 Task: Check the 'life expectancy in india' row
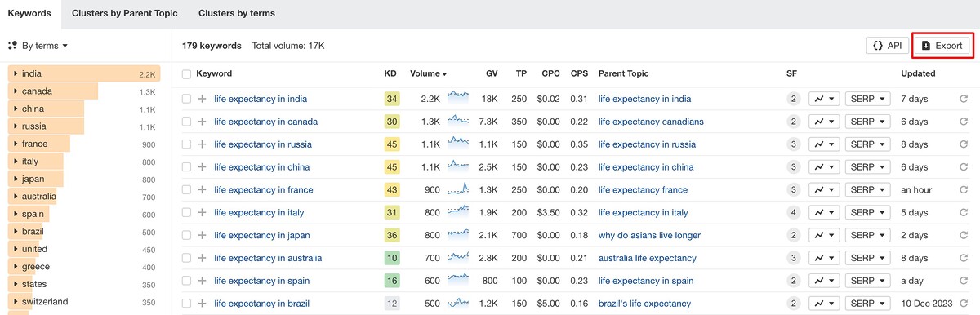point(187,99)
